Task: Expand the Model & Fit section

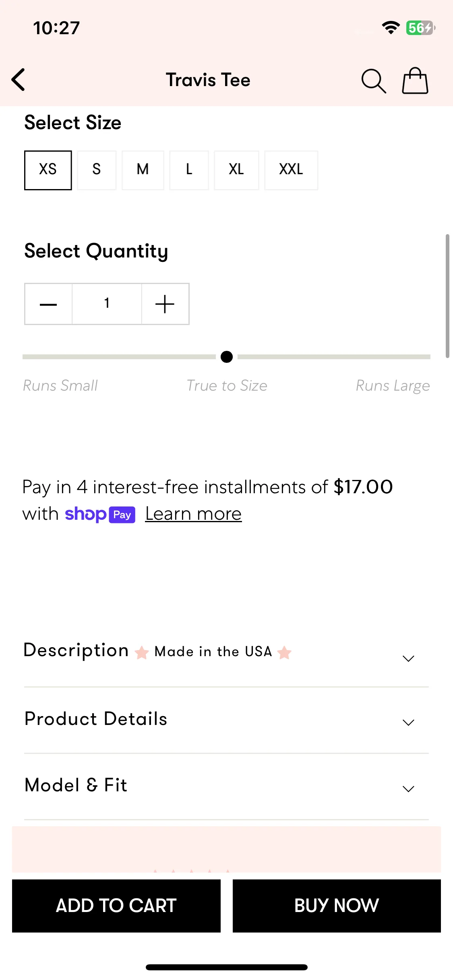Action: (226, 786)
